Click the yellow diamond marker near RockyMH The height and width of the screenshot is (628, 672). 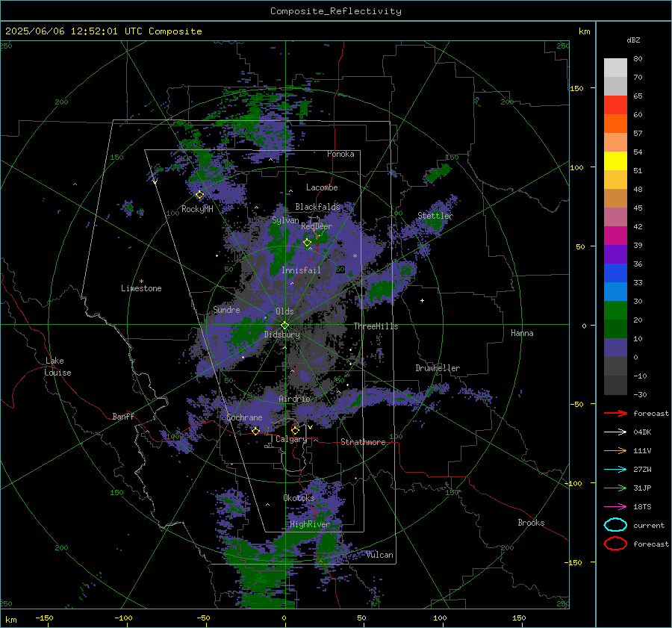[x=199, y=195]
